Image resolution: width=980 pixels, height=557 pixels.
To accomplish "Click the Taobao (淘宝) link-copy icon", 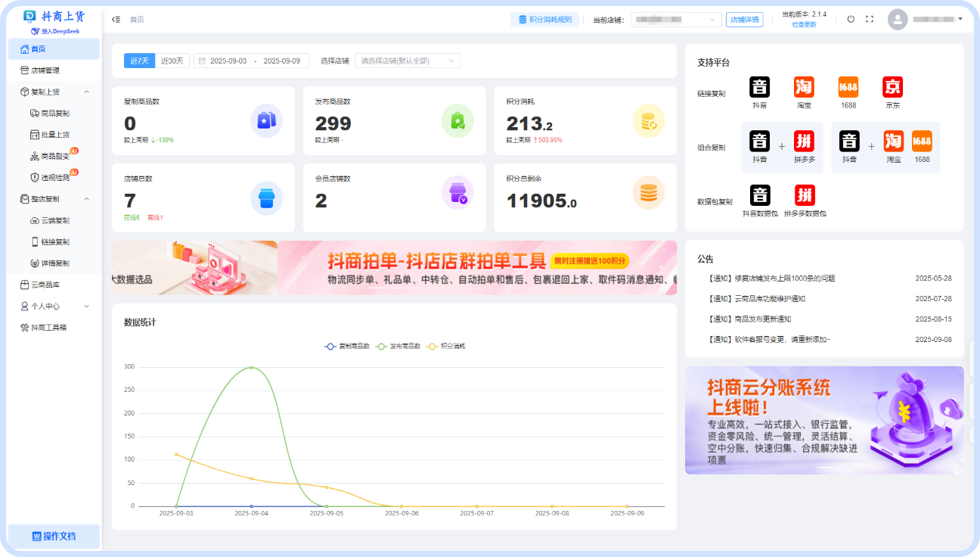I will click(804, 87).
